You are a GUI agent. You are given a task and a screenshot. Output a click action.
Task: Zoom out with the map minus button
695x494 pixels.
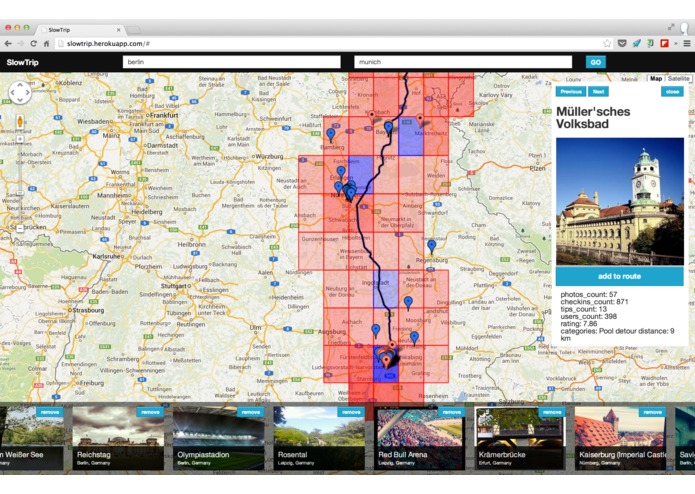tap(20, 229)
